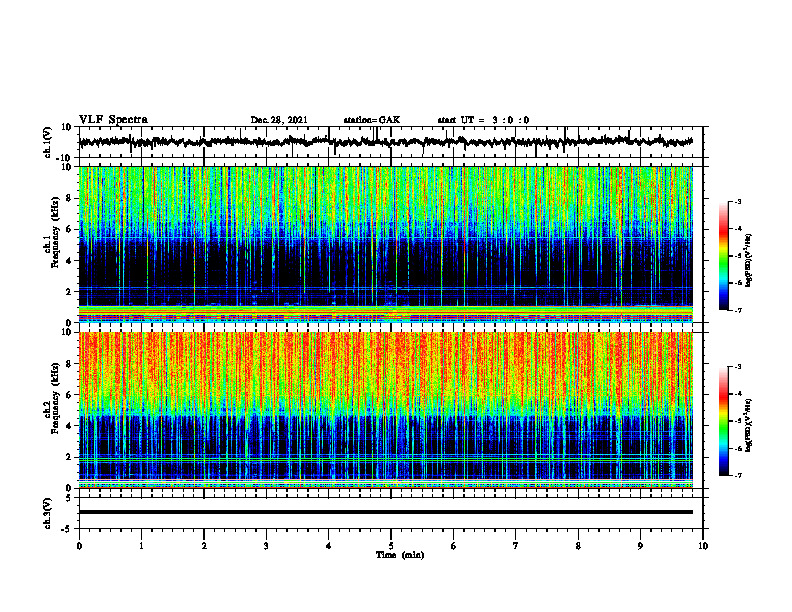This screenshot has height=612, width=792.
Task: Click the "-7" label on ch.2 colorbar
Action: [x=738, y=475]
